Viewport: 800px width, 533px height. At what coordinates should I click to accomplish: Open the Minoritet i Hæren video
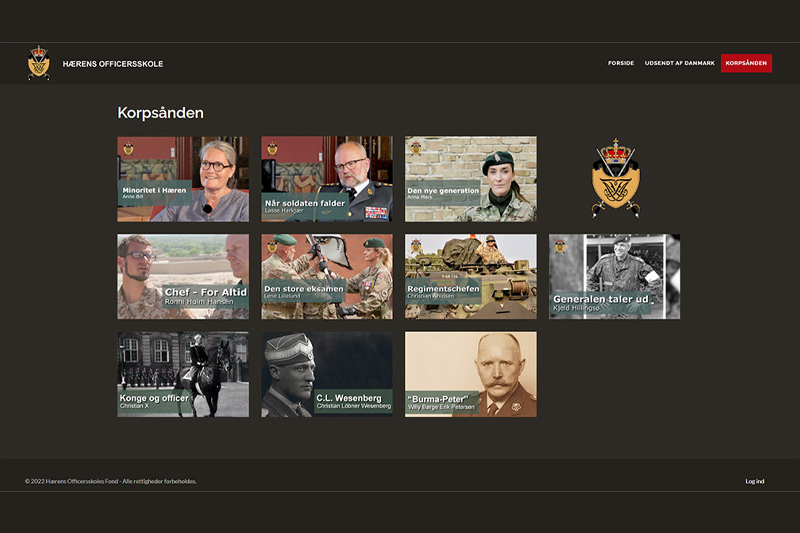pyautogui.click(x=183, y=179)
